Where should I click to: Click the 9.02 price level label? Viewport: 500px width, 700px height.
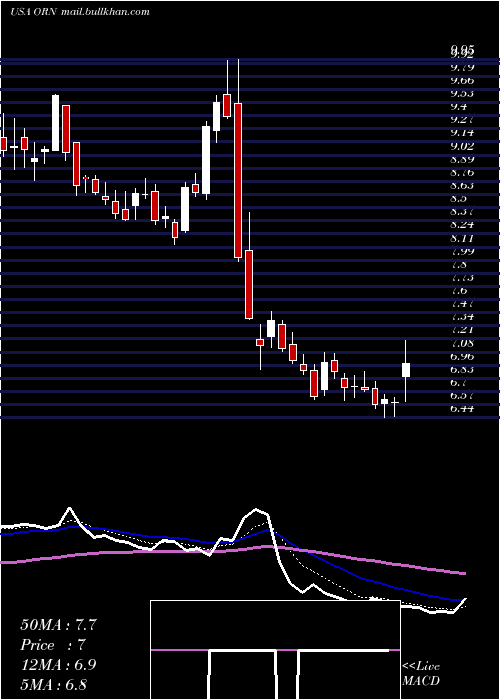click(462, 146)
